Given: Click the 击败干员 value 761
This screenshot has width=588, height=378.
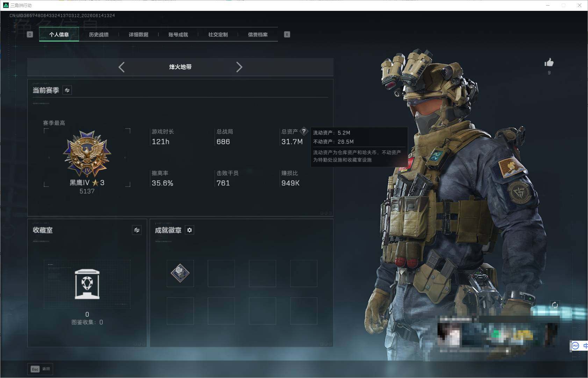Looking at the screenshot, I should coord(223,183).
